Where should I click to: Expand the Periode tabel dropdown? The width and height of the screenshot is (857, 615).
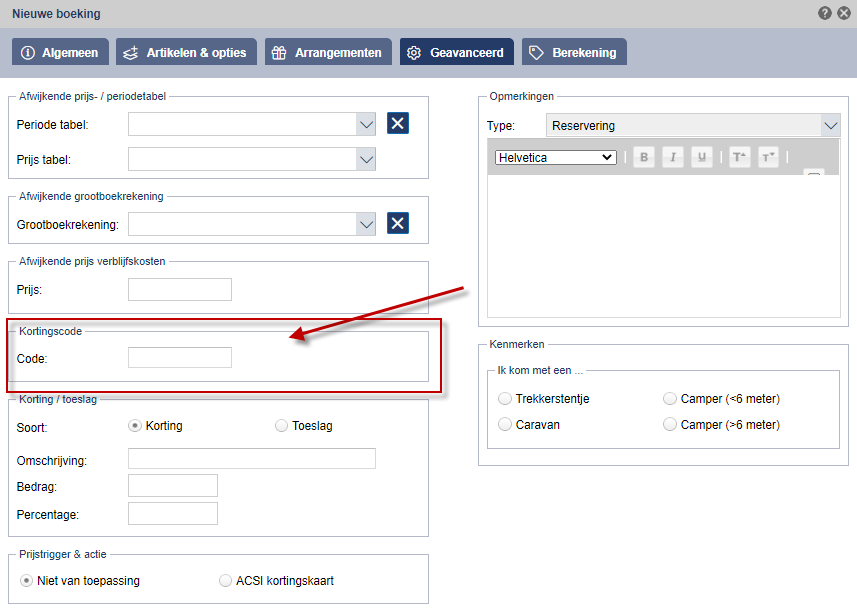[366, 125]
